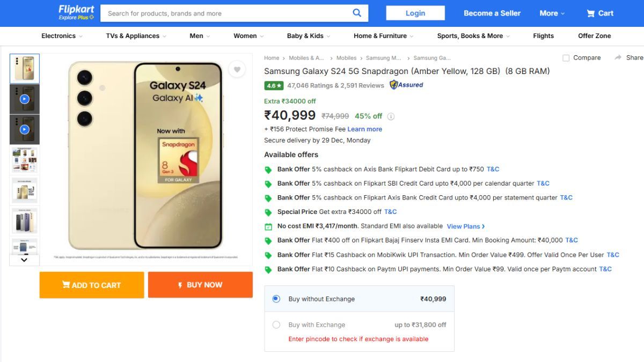Open the Flights menu item

[543, 36]
